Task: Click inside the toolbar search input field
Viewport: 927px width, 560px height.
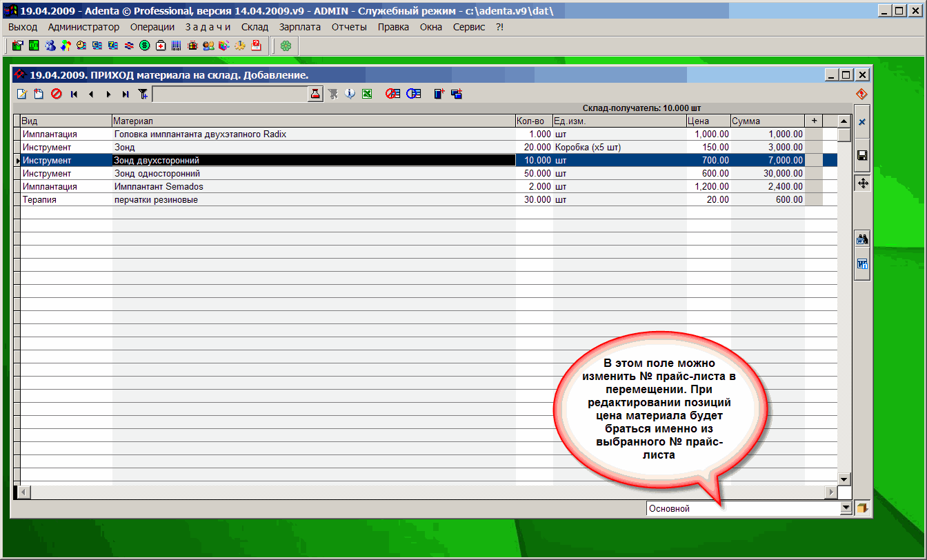Action: 229,94
